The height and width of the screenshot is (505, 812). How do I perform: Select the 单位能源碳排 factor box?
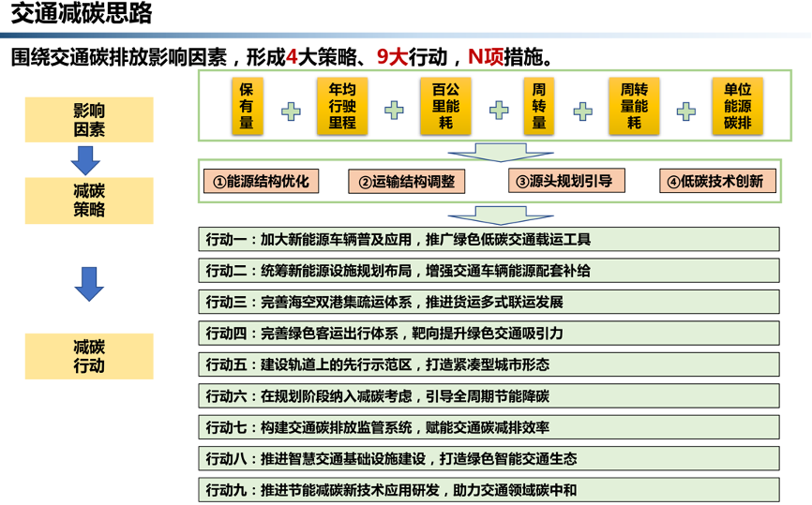(738, 106)
